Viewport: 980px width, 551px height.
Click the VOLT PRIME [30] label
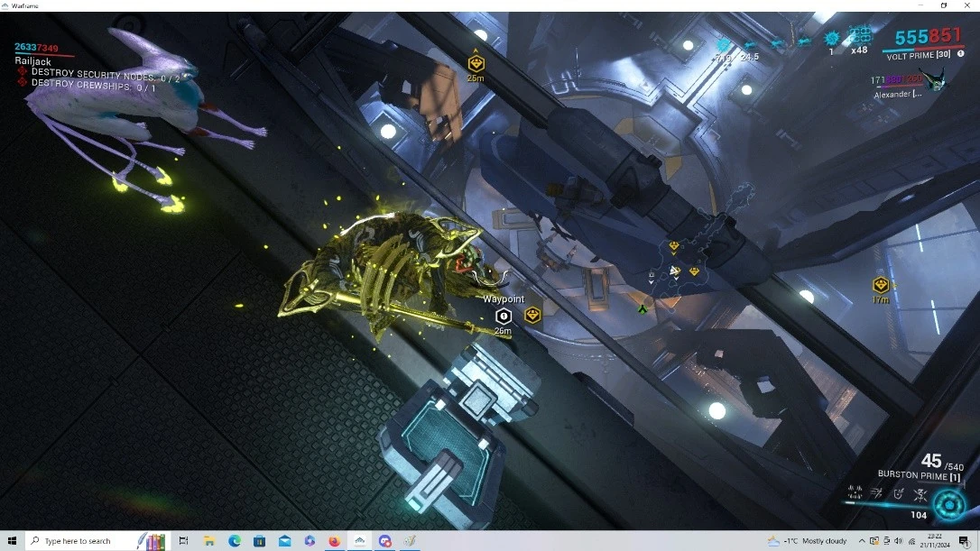pos(918,56)
